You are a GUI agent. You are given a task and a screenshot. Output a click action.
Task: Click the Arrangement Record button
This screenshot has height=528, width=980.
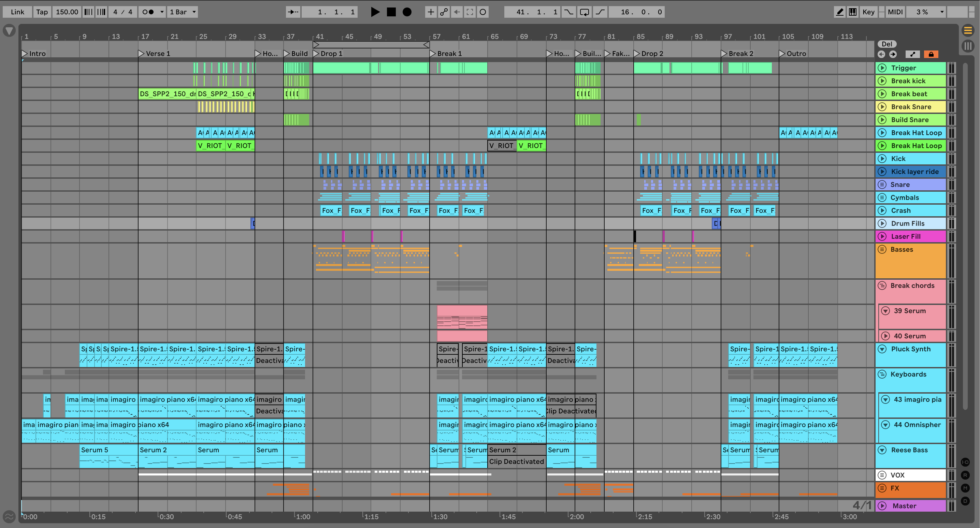[407, 12]
